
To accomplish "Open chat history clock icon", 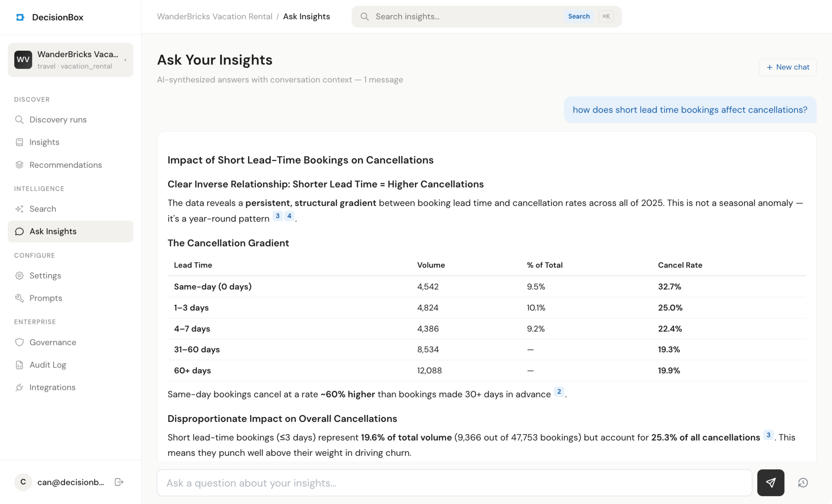I will point(803,483).
